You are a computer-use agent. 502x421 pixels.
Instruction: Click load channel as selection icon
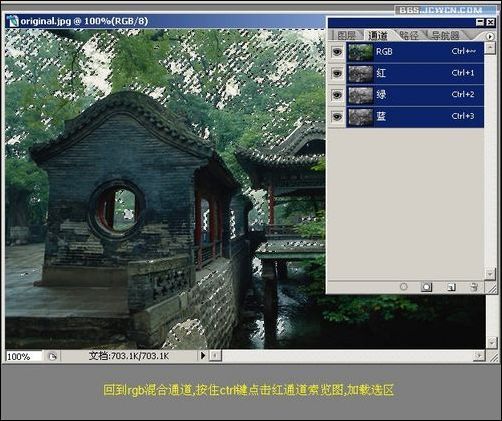tap(404, 287)
